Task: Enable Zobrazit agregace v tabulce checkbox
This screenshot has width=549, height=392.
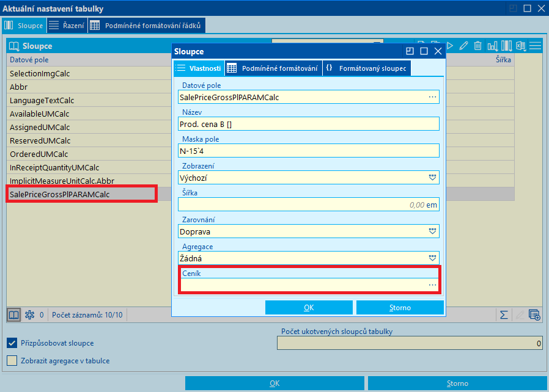Action: [12, 360]
